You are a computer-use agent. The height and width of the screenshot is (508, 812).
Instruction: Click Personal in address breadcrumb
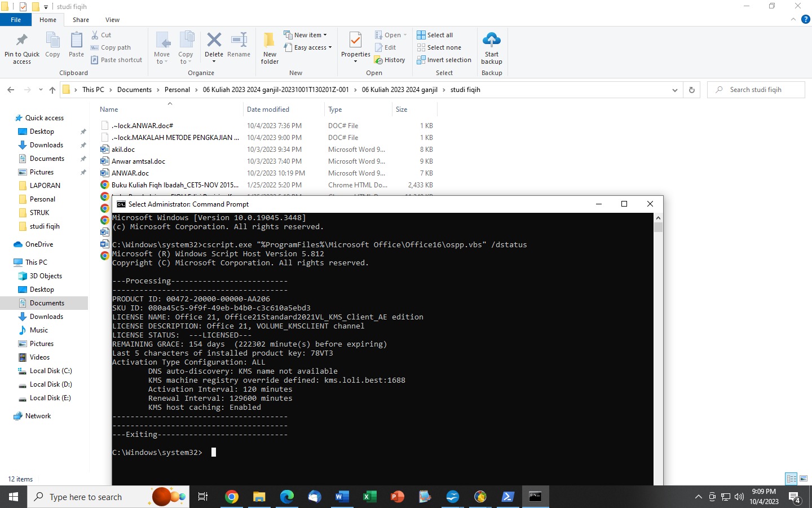[177, 90]
